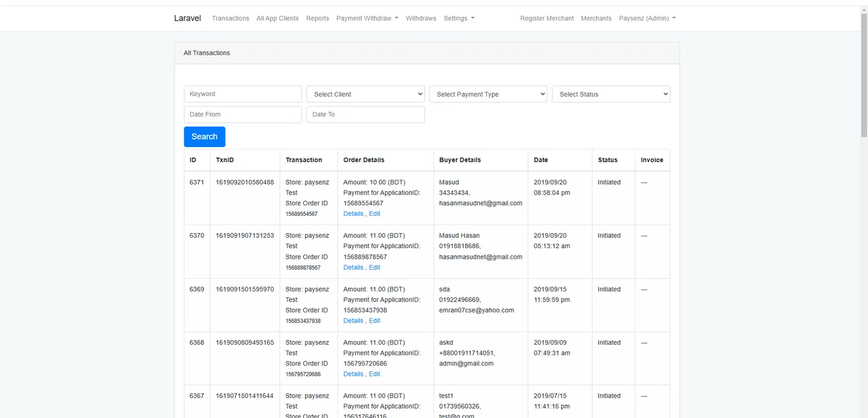Screen dimensions: 868x418
Task: Click date 2019/09/20 08:58:04 pm
Action: pos(552,187)
